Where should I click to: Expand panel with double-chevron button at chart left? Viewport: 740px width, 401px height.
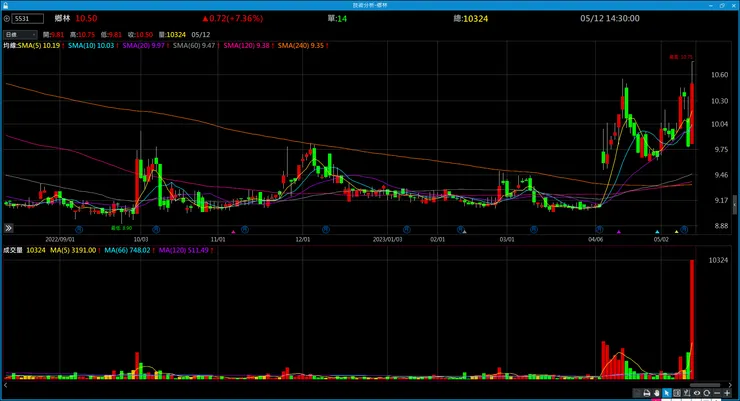point(8,228)
